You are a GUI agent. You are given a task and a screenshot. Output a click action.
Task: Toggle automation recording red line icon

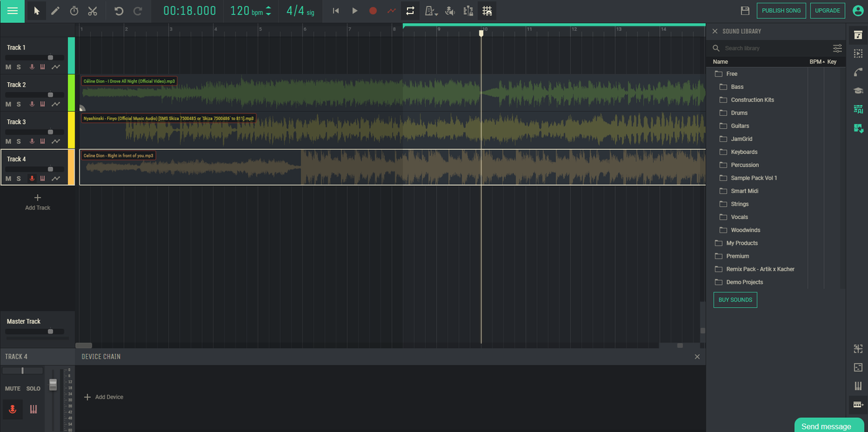[391, 11]
